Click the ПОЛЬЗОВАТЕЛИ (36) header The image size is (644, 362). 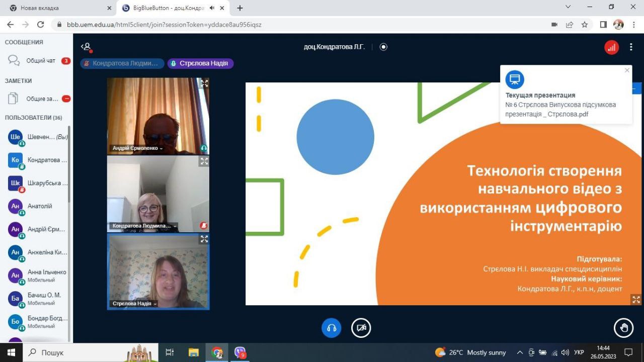coord(33,118)
